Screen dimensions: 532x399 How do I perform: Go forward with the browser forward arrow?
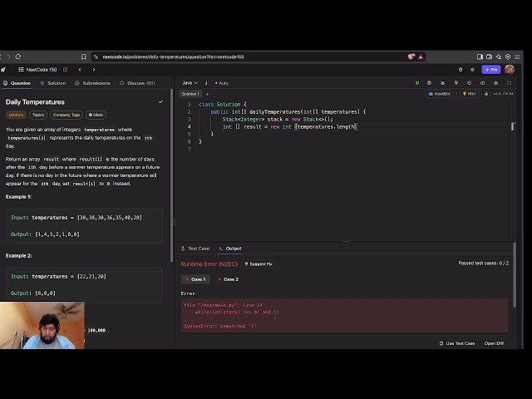[8, 57]
